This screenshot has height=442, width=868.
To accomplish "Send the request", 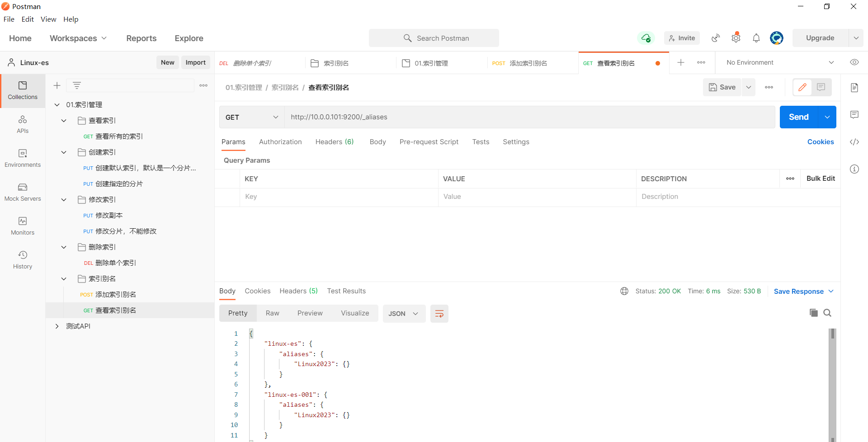I will [799, 117].
